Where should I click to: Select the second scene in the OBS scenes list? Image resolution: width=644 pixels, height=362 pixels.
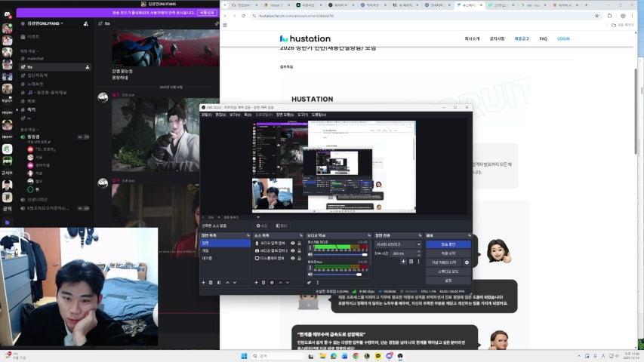pos(226,251)
